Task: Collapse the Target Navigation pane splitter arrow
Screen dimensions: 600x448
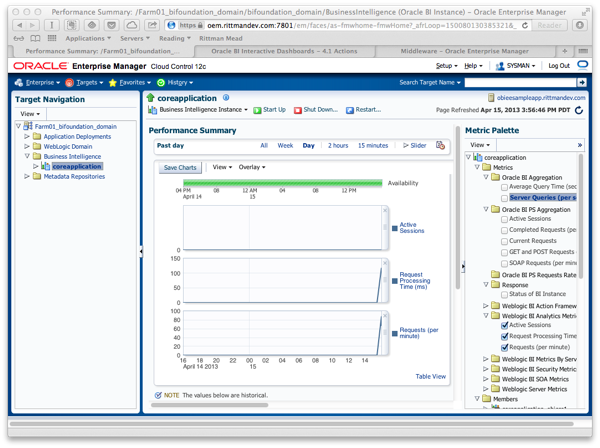Action: click(x=141, y=251)
